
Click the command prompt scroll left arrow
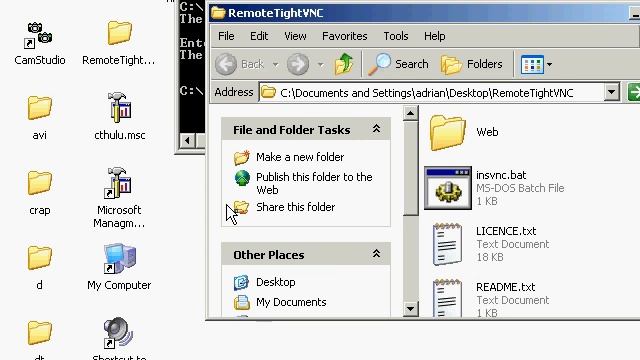[x=187, y=141]
